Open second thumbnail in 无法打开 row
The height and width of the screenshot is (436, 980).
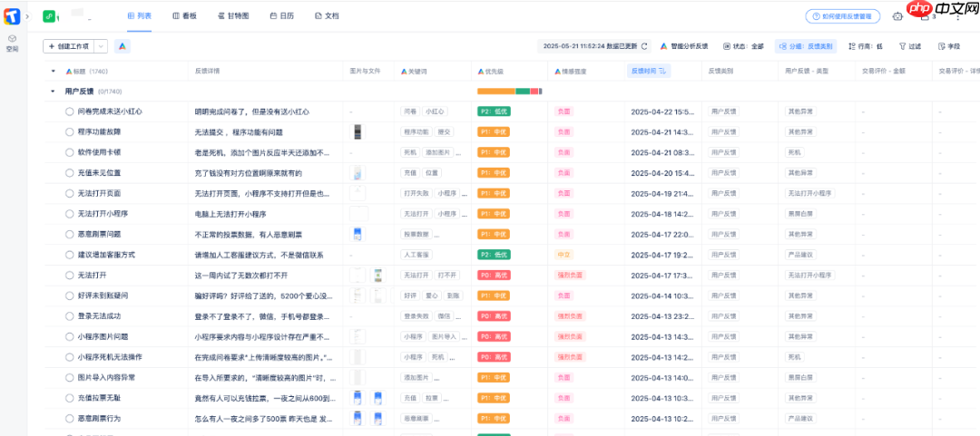point(378,276)
